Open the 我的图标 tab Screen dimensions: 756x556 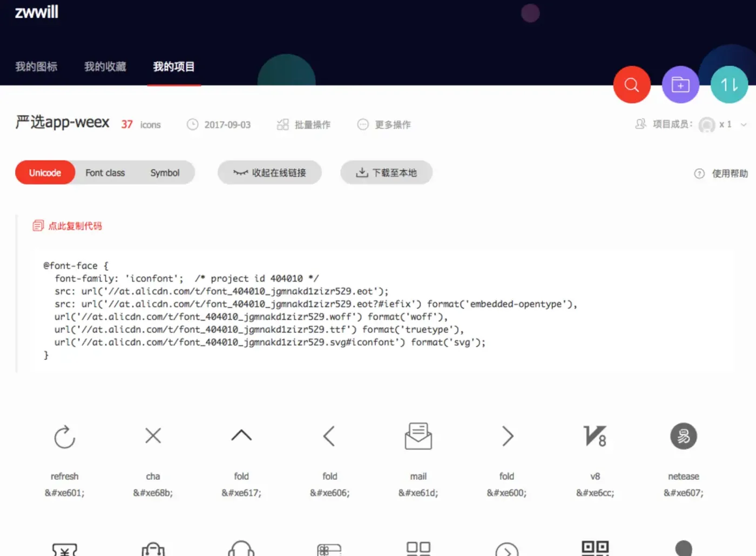coord(36,66)
